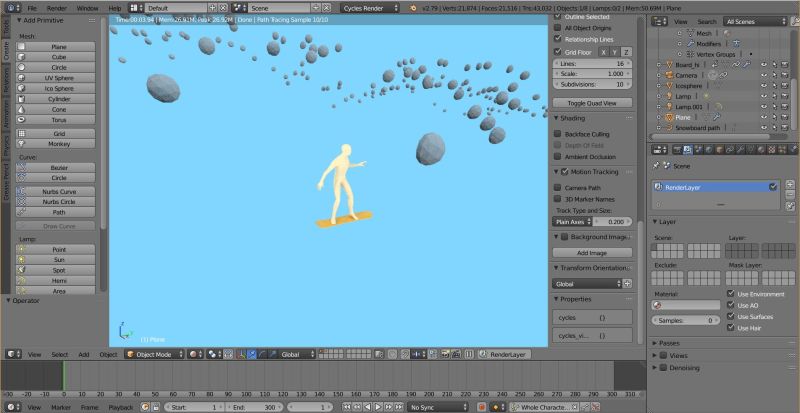Jump to the timeline start frame
Viewport: 800px width, 413px height.
pyautogui.click(x=346, y=407)
